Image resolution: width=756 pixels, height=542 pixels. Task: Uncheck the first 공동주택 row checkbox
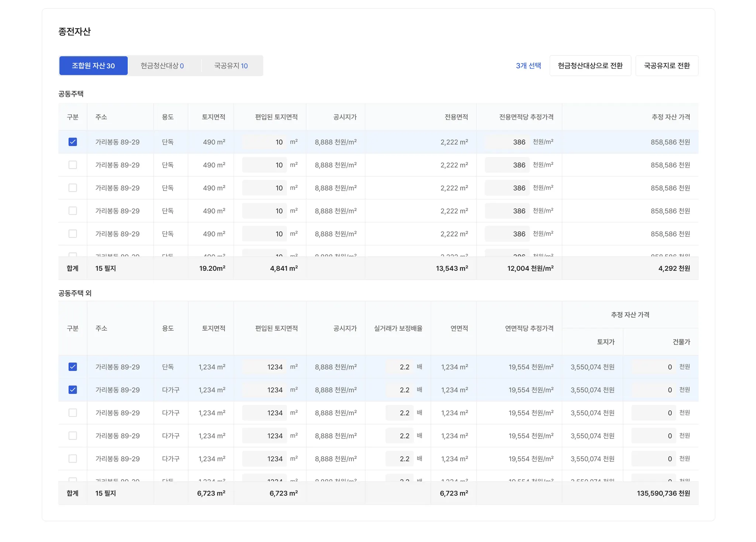tap(73, 142)
